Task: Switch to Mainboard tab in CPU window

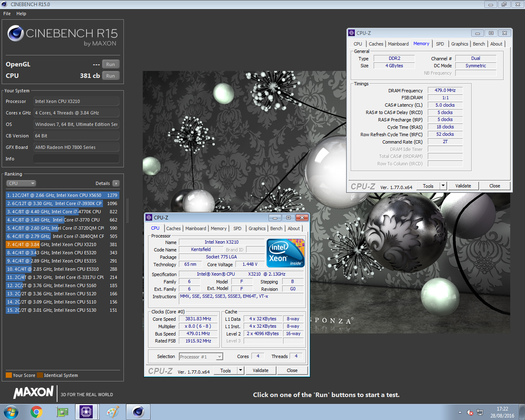Action: (x=196, y=228)
